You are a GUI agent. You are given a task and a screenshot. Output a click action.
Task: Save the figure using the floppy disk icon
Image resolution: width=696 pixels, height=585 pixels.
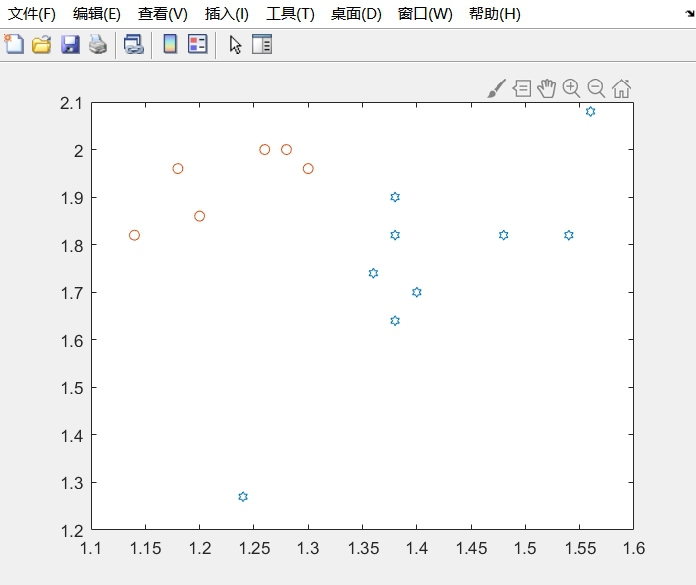click(x=70, y=44)
